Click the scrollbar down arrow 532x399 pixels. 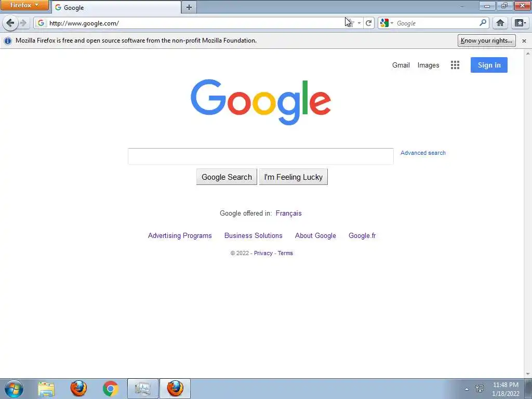coord(528,374)
